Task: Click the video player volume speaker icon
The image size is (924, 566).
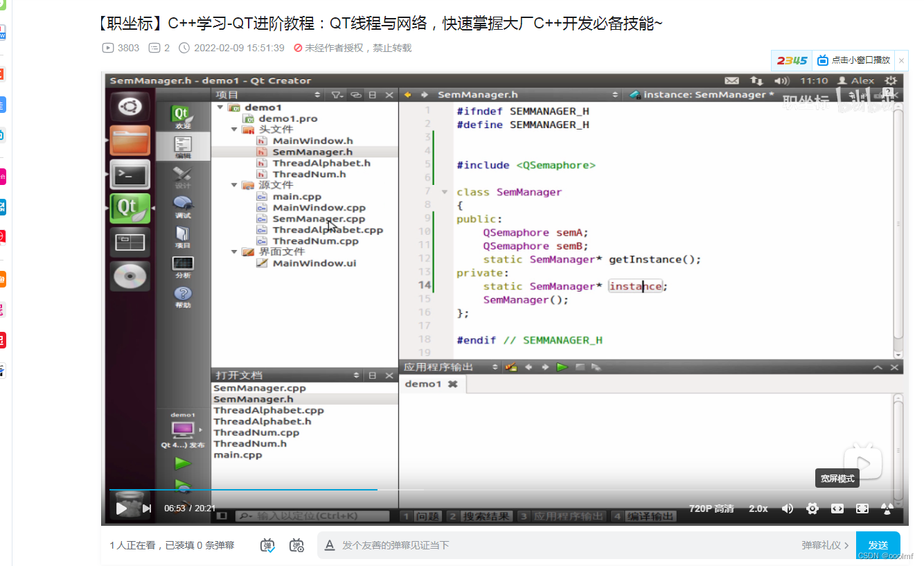Action: 788,508
